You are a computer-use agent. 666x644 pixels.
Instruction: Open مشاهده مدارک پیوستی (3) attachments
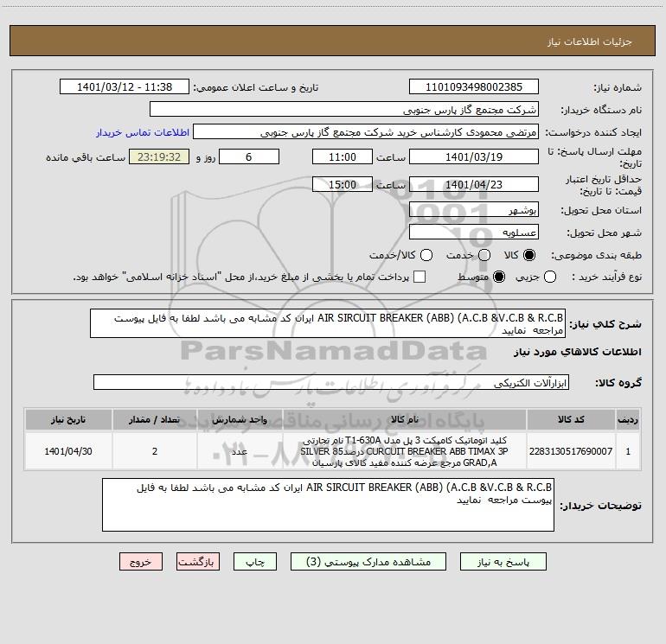tap(368, 562)
